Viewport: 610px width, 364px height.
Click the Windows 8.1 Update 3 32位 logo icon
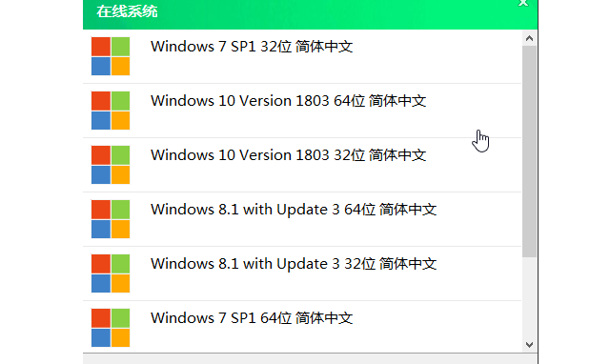tap(111, 273)
